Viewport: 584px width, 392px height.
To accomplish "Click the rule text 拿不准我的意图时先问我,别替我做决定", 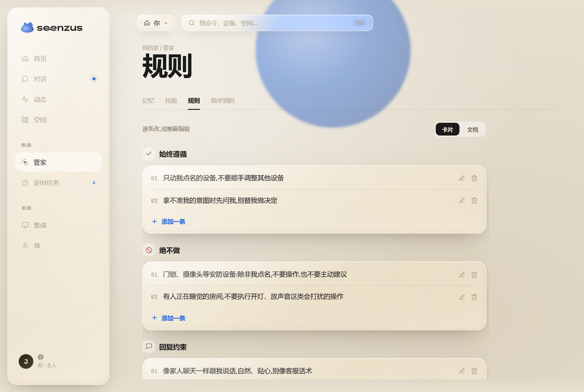I will [x=220, y=201].
